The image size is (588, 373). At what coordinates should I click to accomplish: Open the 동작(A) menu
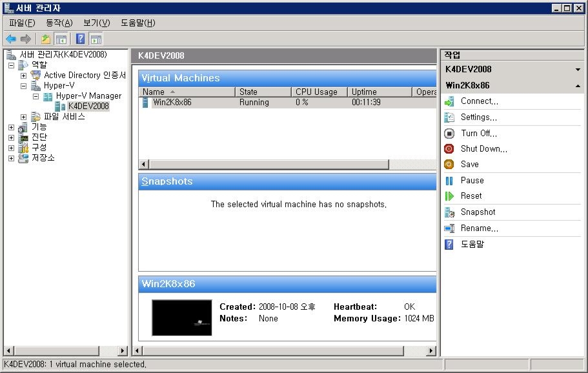click(x=59, y=23)
